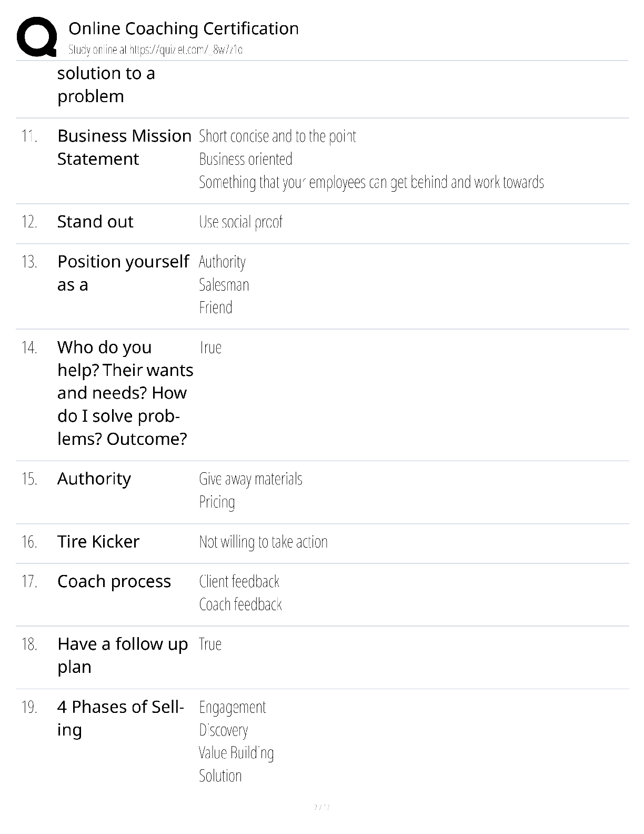Select the '4 Phases of Selling' term
The image size is (644, 834).
[x=120, y=718]
